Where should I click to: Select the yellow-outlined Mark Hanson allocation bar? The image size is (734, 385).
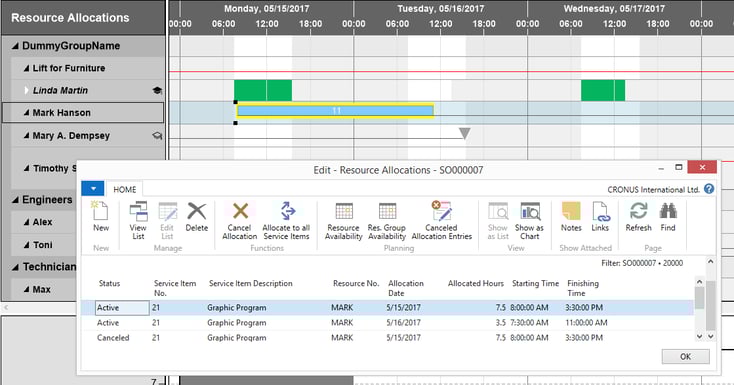coord(335,111)
